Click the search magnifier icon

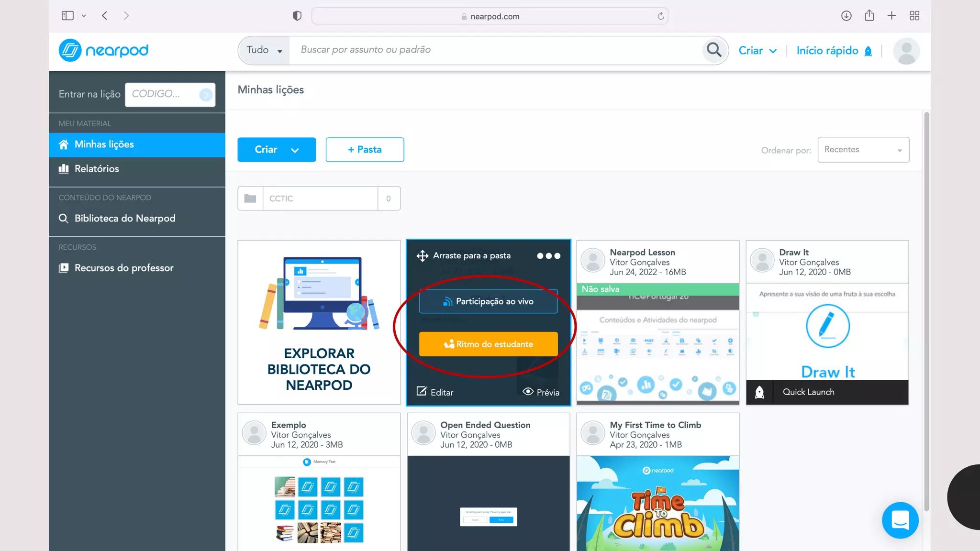pos(714,50)
